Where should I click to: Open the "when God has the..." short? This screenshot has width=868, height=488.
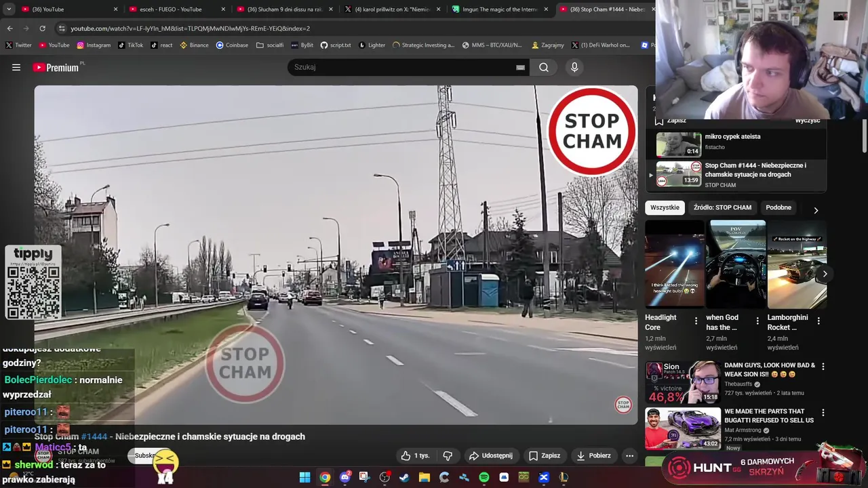pyautogui.click(x=736, y=264)
